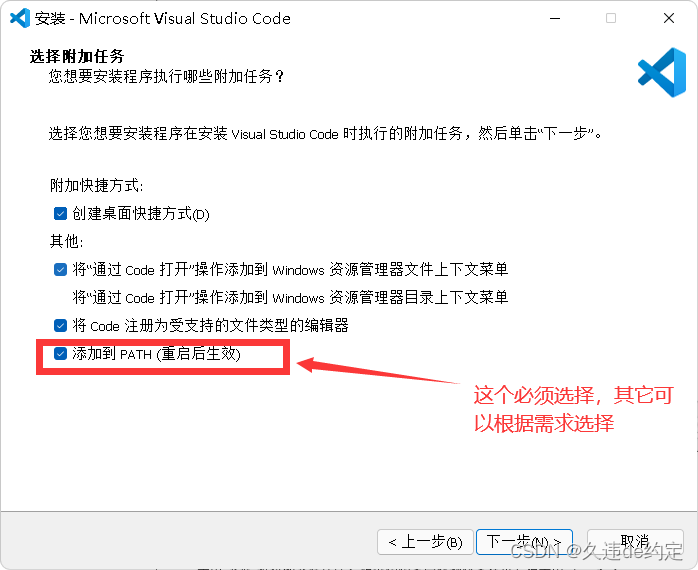Click the "附加快捷方式:" label
The height and width of the screenshot is (570, 698).
click(97, 185)
